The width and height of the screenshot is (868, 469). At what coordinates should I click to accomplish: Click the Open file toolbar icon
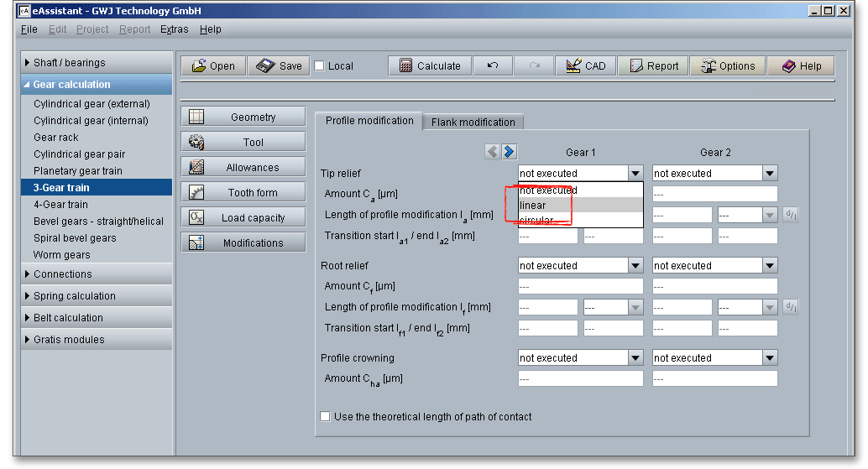(212, 66)
